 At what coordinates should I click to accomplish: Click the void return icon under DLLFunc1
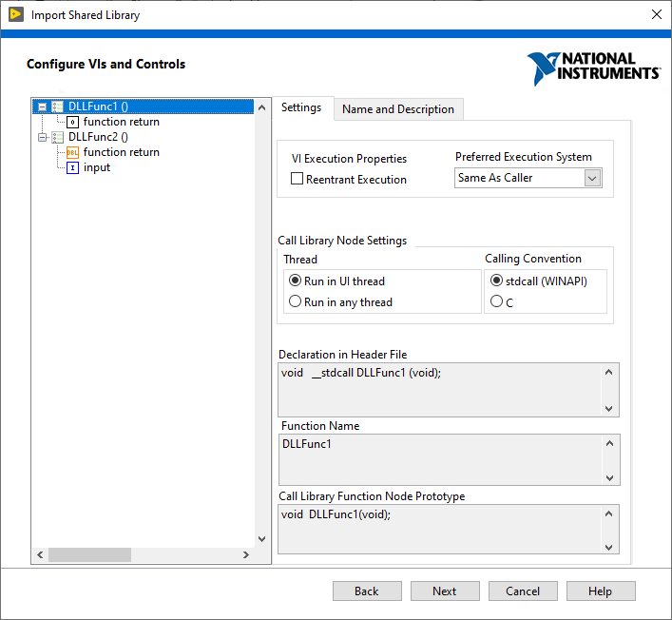click(x=72, y=122)
